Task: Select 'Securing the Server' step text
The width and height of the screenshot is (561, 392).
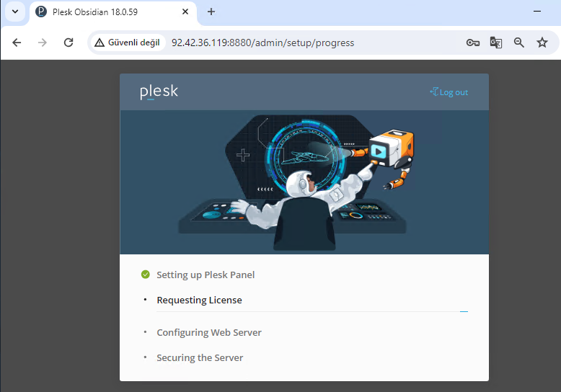Action: pos(200,357)
